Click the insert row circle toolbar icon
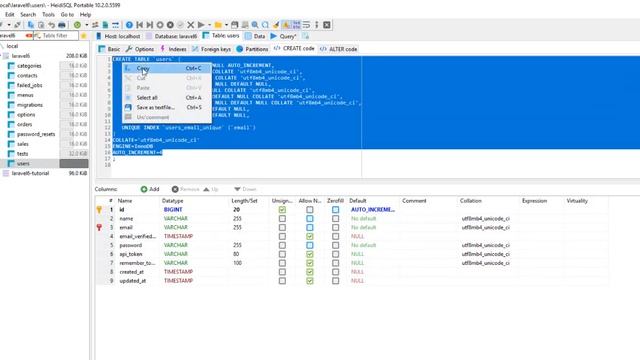 [x=160, y=25]
